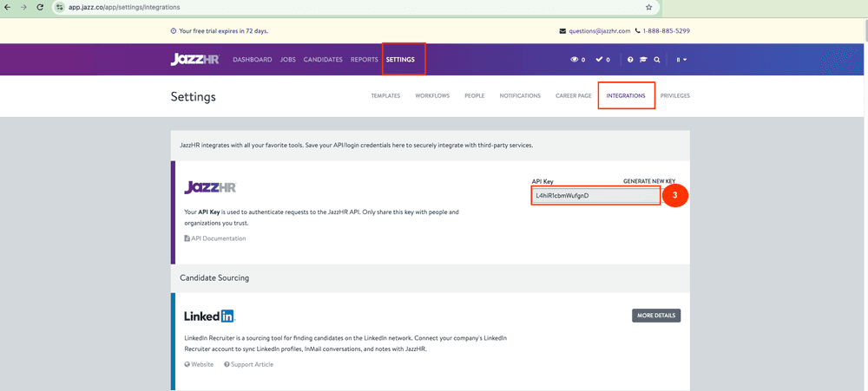Go to Jobs in navigation
Viewport: 868px width, 391px height.
tap(288, 60)
